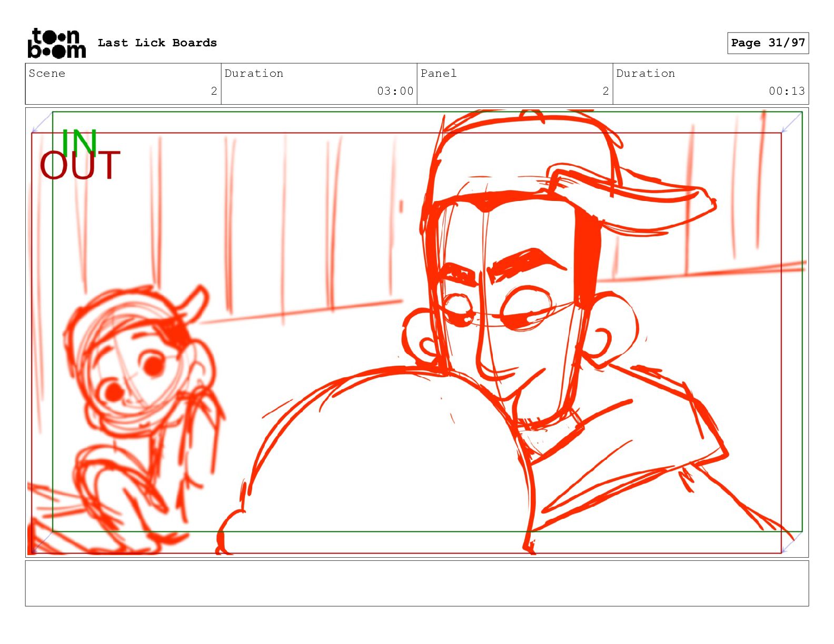Image resolution: width=834 pixels, height=644 pixels.
Task: Click the red 'OUT' camera label
Action: coord(80,166)
